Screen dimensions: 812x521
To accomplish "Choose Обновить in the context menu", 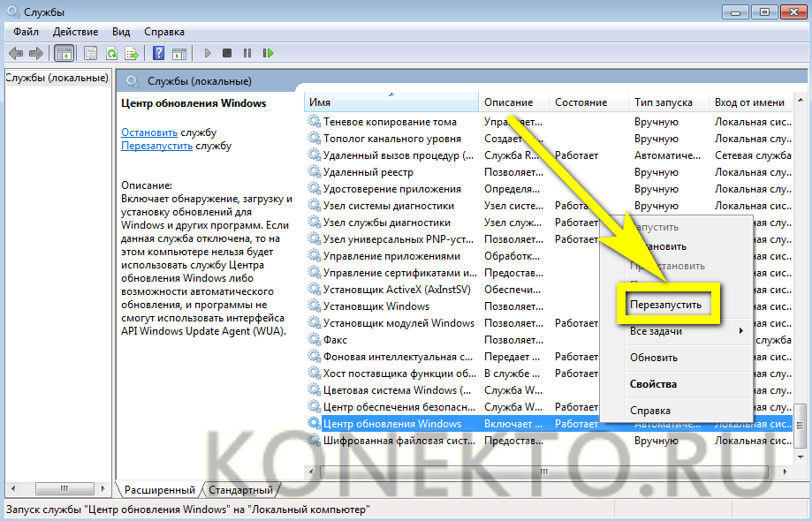I will (687, 358).
